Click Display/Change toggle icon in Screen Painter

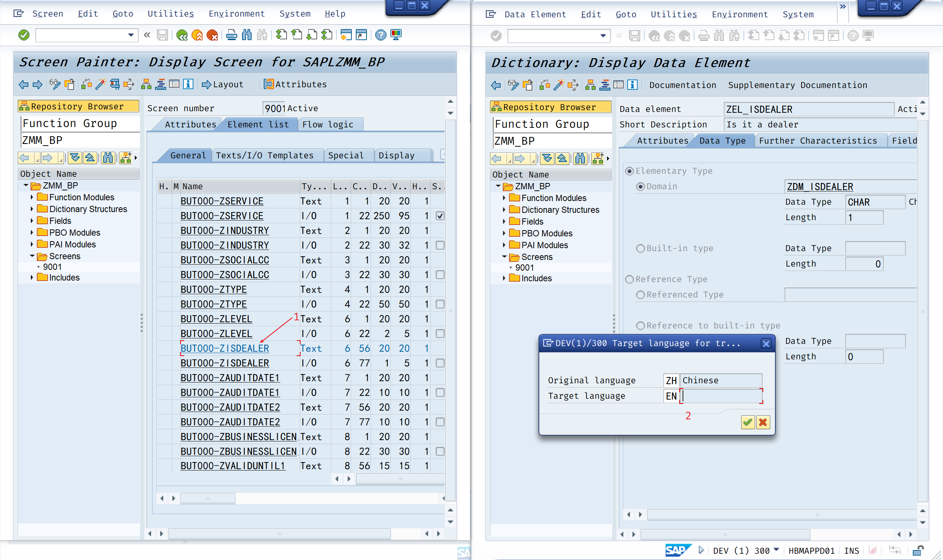point(55,84)
